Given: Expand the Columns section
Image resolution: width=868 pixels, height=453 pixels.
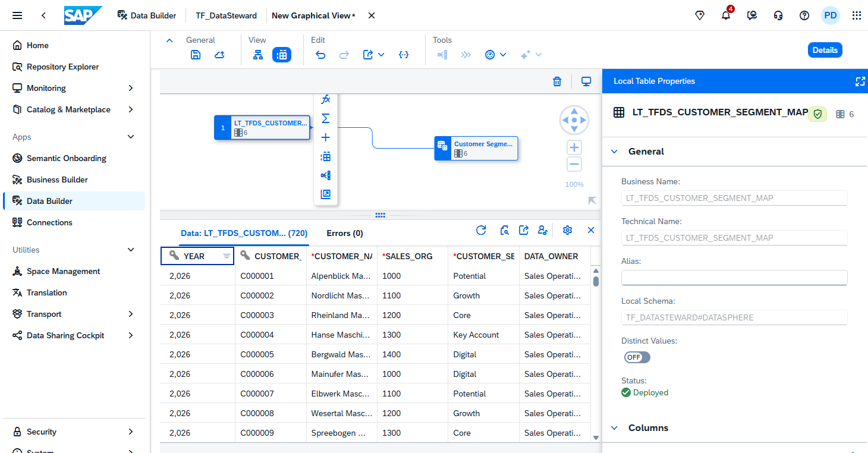Looking at the screenshot, I should coord(615,428).
